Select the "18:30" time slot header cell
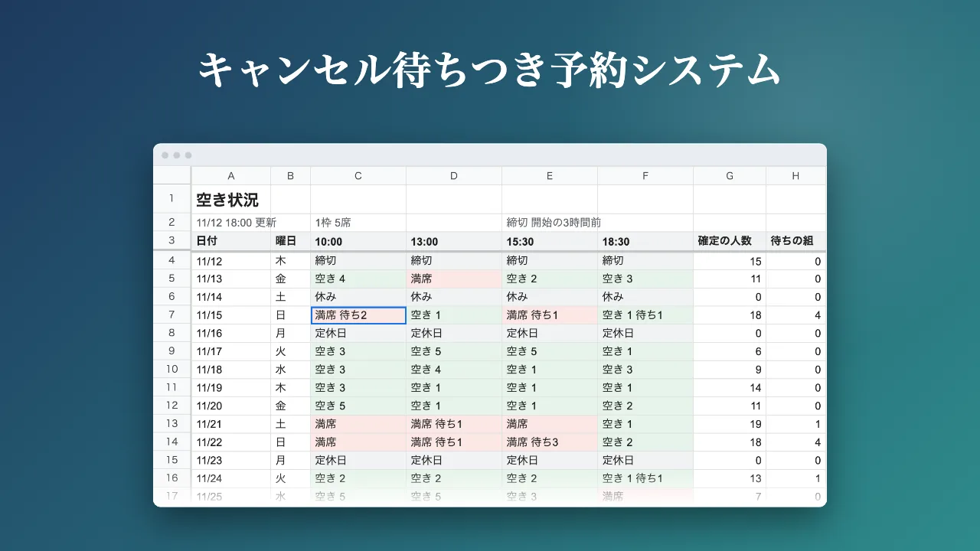The width and height of the screenshot is (980, 551). point(645,241)
